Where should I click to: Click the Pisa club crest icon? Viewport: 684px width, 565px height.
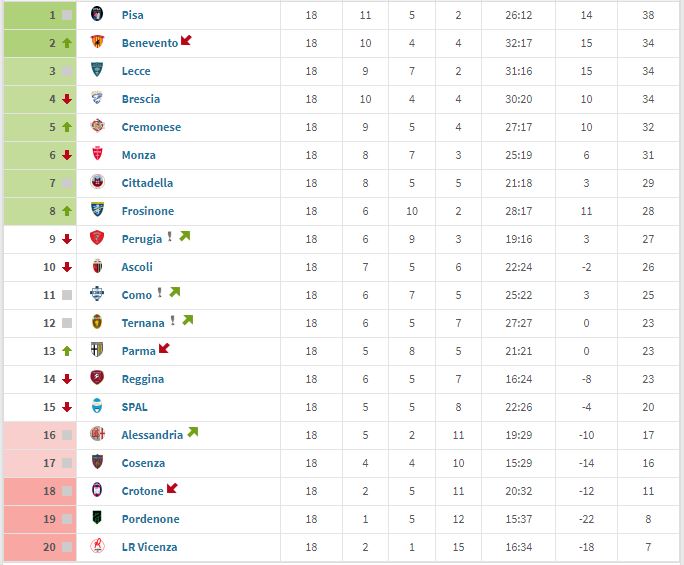click(97, 15)
